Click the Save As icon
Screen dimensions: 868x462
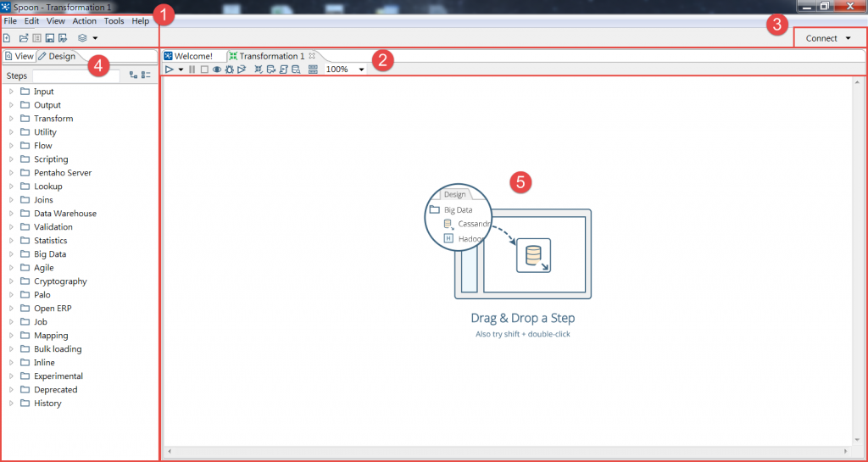(63, 38)
